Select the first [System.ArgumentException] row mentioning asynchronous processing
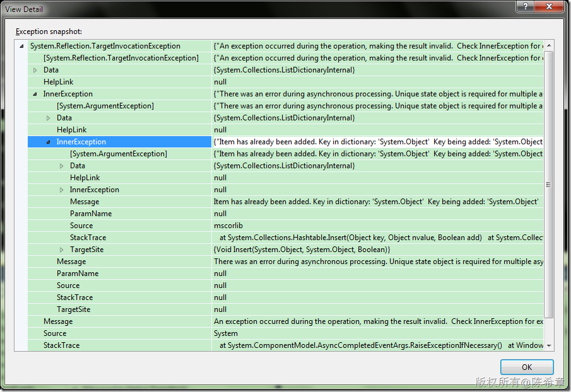 tap(105, 106)
